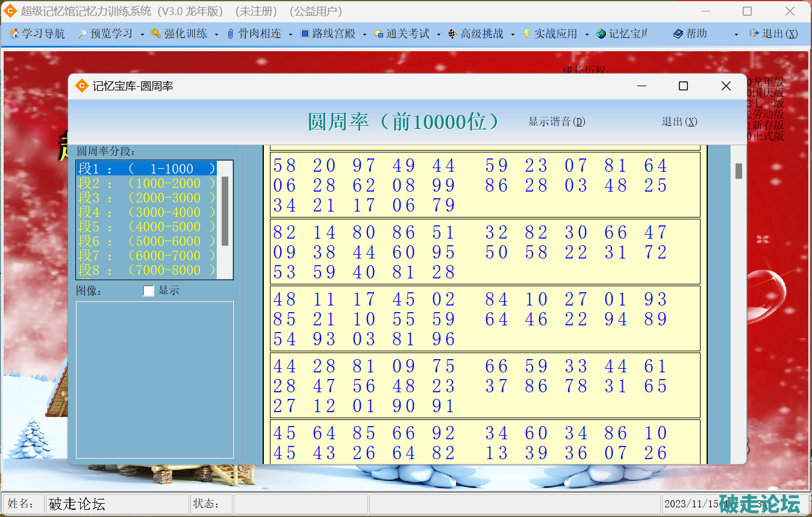Enable the 显示 image checkbox

pyautogui.click(x=149, y=291)
